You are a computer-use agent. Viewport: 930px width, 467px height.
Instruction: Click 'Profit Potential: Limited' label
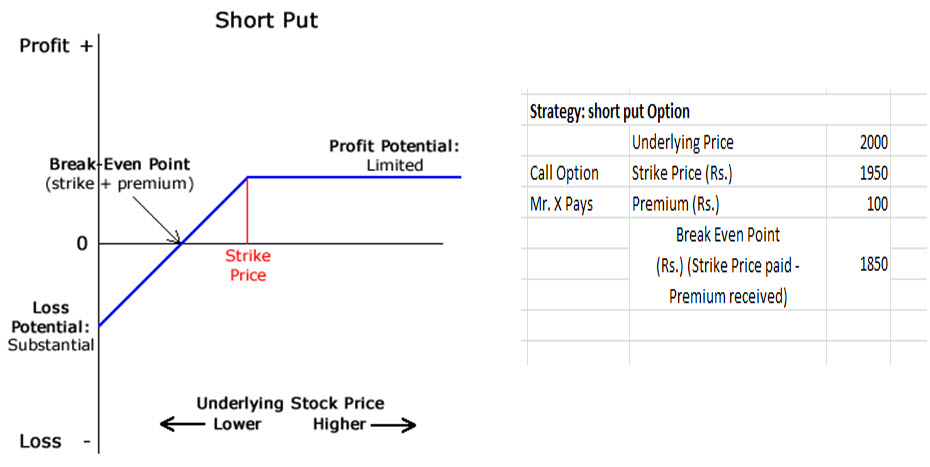click(394, 155)
